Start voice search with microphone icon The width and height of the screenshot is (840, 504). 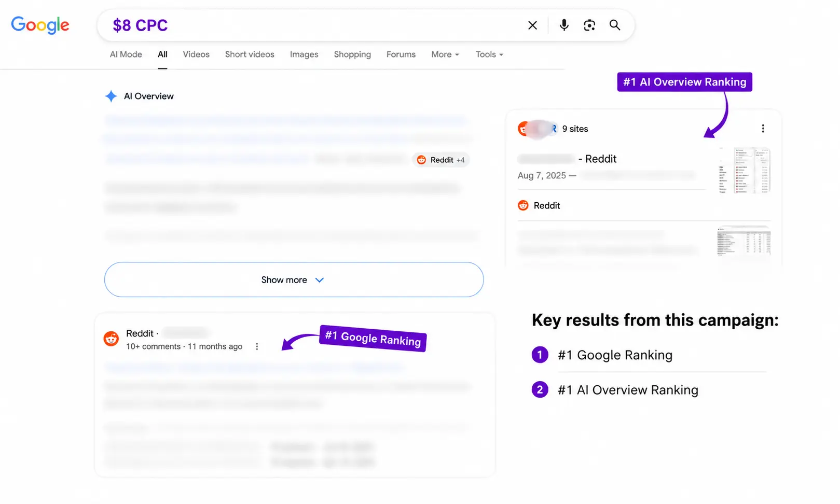coord(564,25)
